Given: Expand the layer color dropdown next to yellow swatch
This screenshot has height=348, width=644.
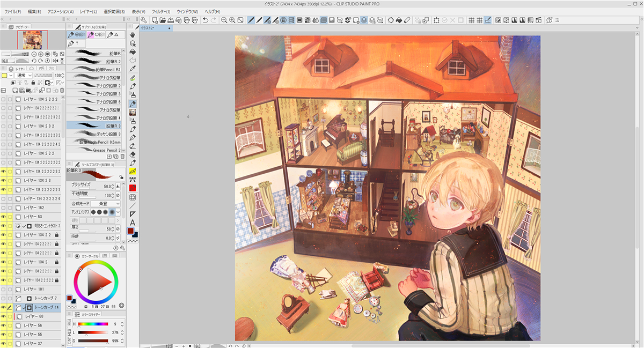Looking at the screenshot, I should [x=12, y=76].
